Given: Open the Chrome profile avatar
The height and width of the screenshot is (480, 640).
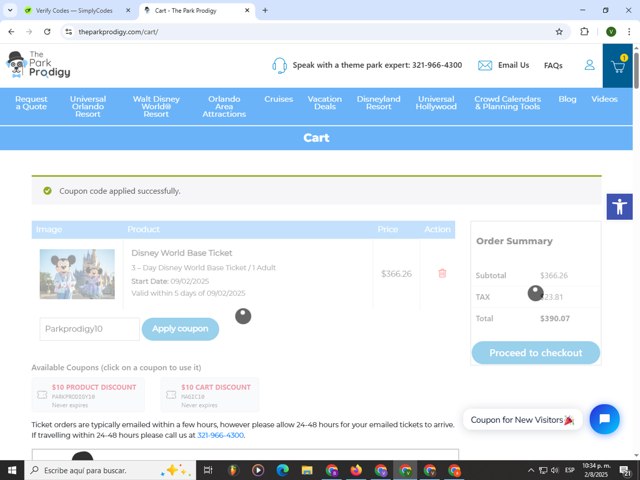Looking at the screenshot, I should click(x=611, y=32).
